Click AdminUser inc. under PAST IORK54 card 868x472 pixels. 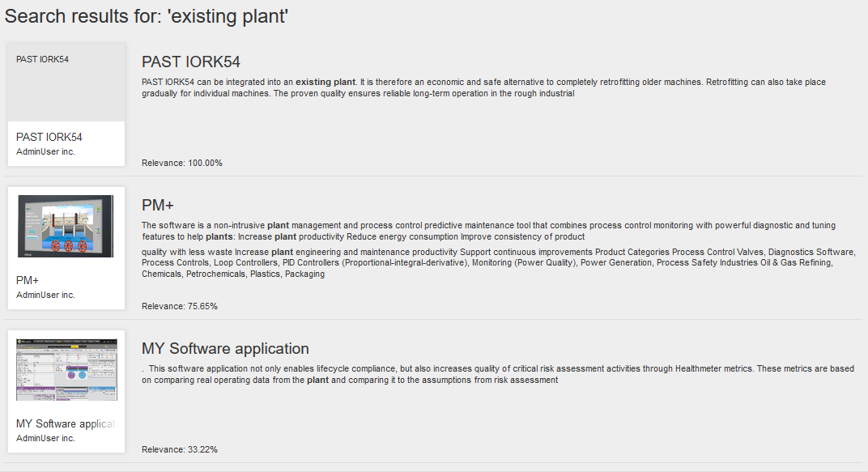pos(45,151)
